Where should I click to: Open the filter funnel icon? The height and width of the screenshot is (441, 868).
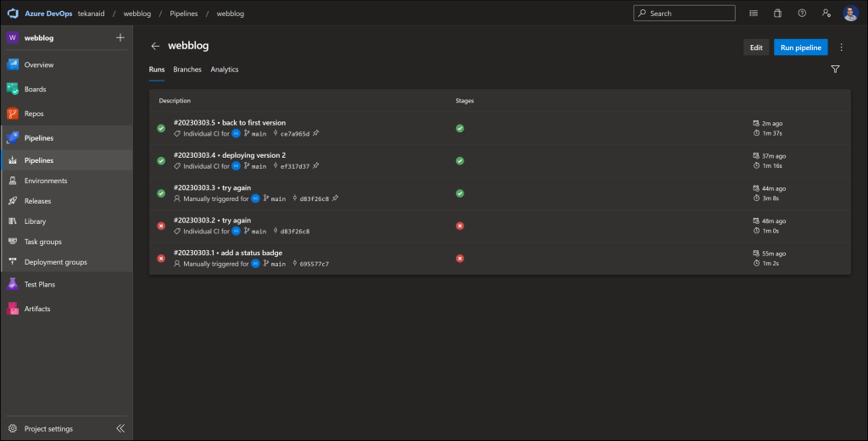coord(835,70)
